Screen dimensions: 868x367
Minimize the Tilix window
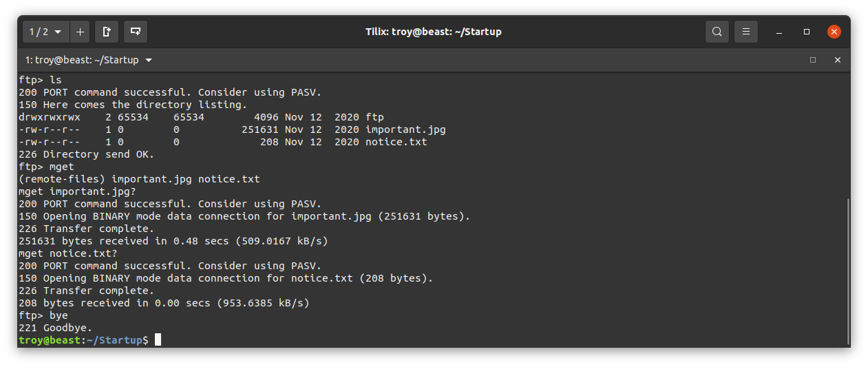[x=779, y=32]
